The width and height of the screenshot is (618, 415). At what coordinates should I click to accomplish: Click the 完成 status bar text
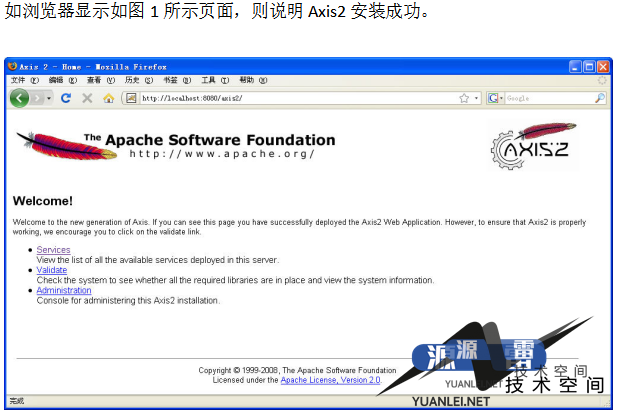[x=17, y=401]
